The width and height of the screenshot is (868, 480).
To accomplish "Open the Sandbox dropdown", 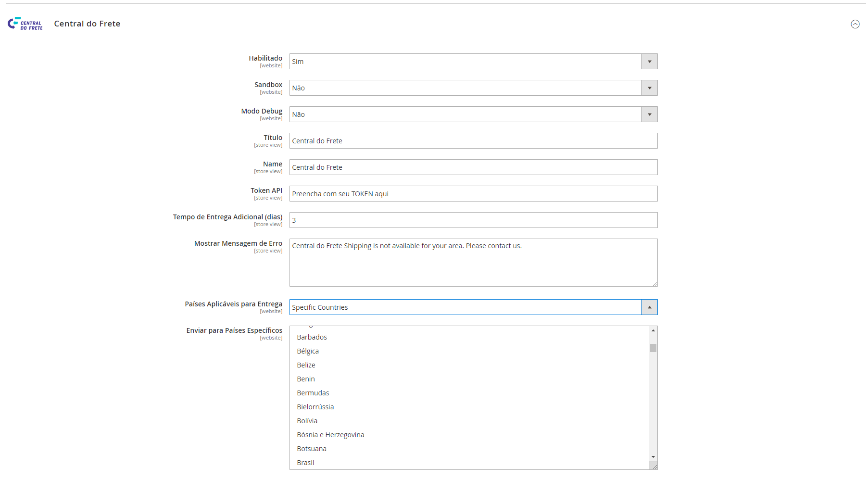I will tap(473, 88).
